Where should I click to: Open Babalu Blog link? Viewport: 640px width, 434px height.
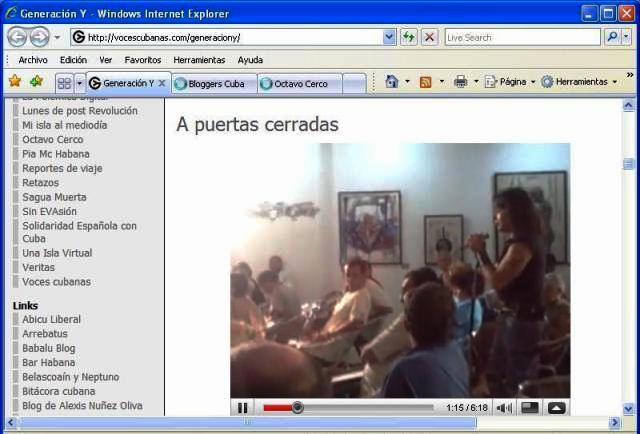(49, 348)
